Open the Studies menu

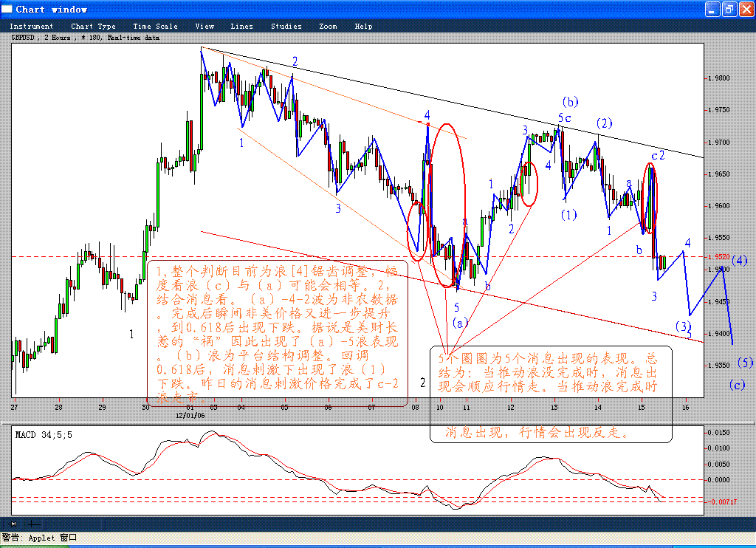[x=286, y=27]
